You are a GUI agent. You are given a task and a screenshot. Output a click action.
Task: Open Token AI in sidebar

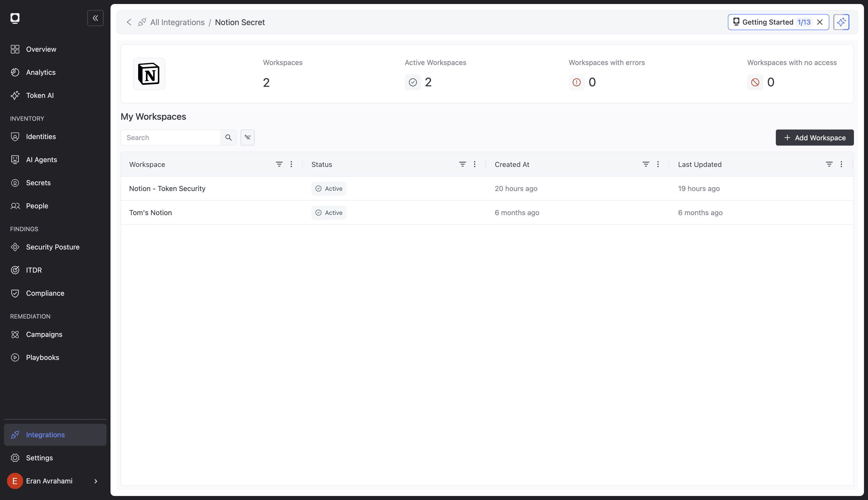[x=55, y=95]
